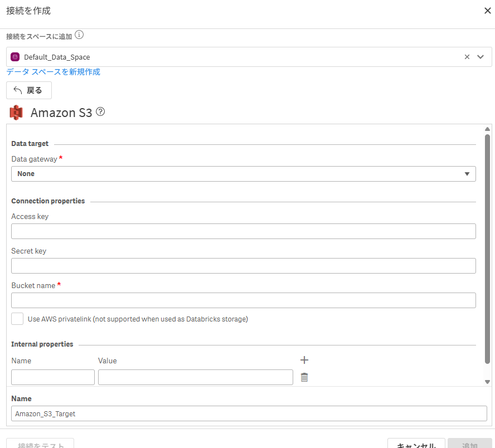Delete internal property with trash icon

point(304,377)
